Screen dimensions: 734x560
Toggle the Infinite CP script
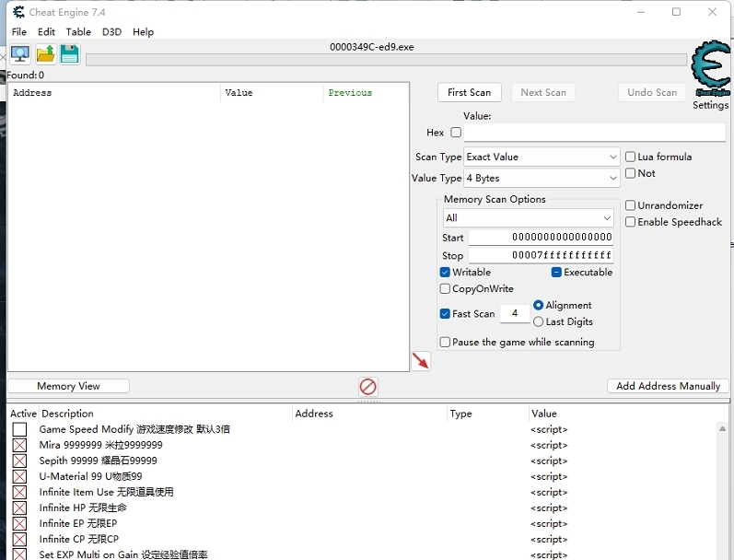click(19, 540)
